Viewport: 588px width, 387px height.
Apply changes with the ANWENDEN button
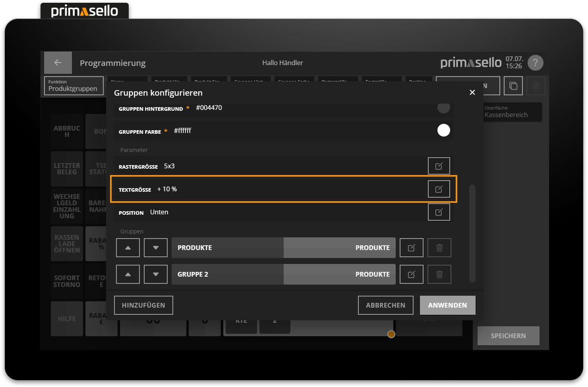(x=447, y=305)
